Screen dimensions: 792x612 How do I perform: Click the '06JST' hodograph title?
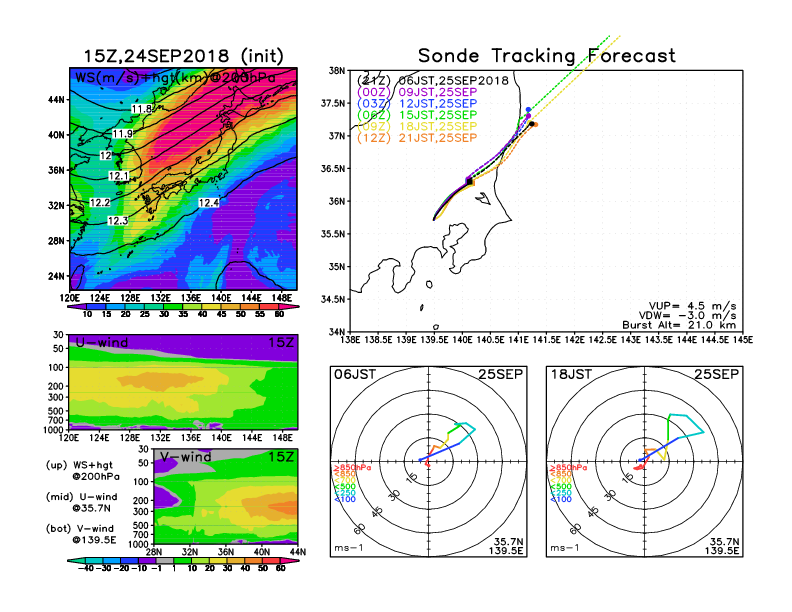[x=355, y=374]
